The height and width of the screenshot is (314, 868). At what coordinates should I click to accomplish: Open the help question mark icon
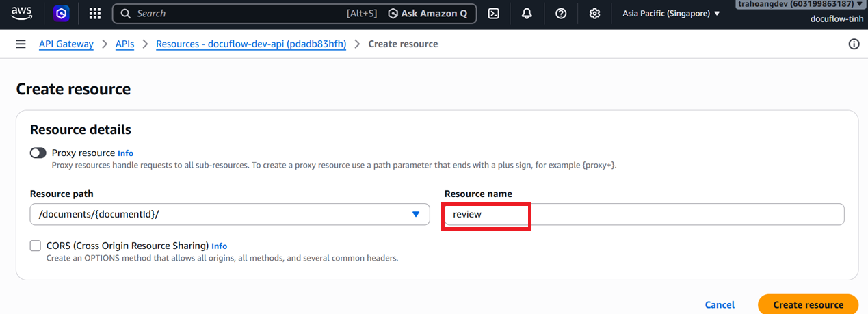pyautogui.click(x=561, y=13)
